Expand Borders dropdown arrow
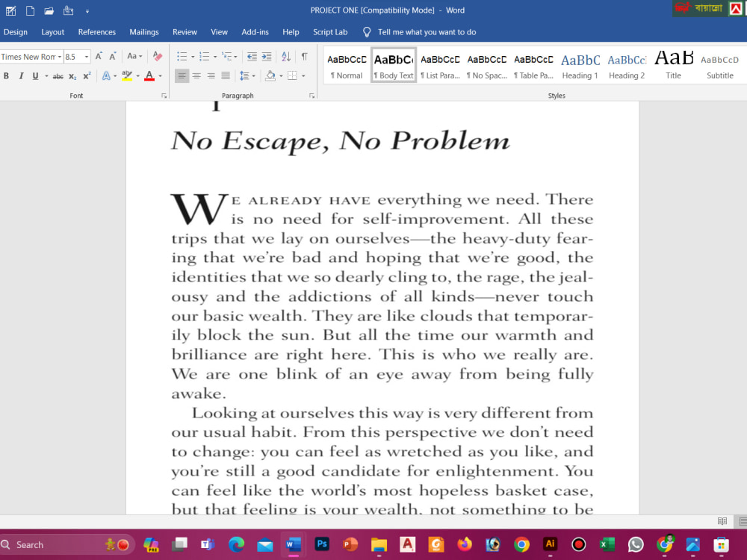747x560 pixels. click(303, 75)
